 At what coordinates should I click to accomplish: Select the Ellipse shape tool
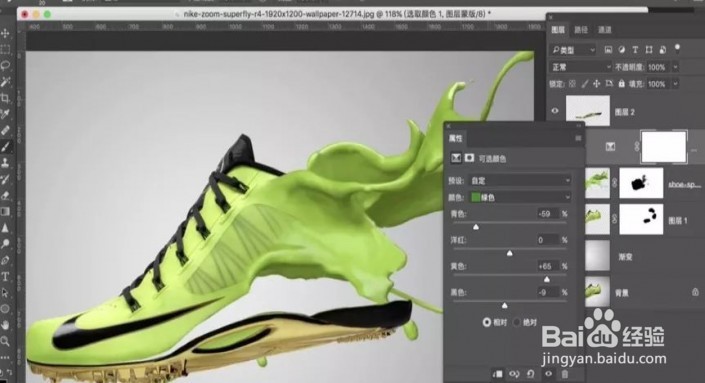(5, 309)
